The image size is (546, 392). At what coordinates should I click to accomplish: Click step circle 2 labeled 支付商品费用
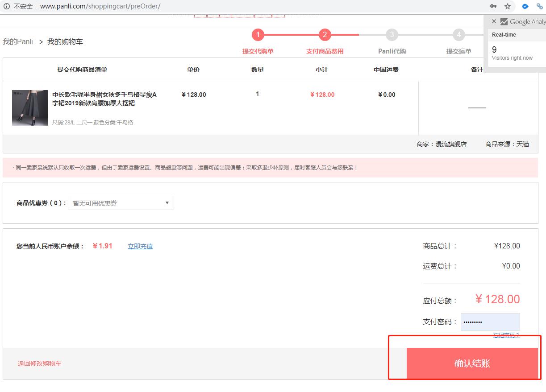[325, 35]
